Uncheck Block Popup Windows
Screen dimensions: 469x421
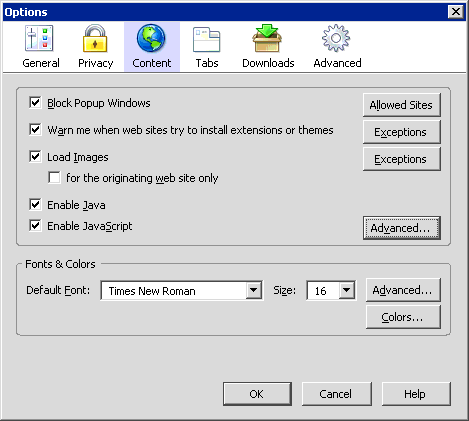(x=35, y=102)
